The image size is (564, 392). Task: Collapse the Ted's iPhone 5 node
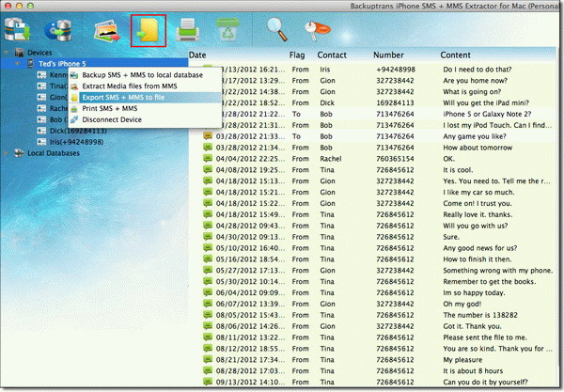pos(17,64)
